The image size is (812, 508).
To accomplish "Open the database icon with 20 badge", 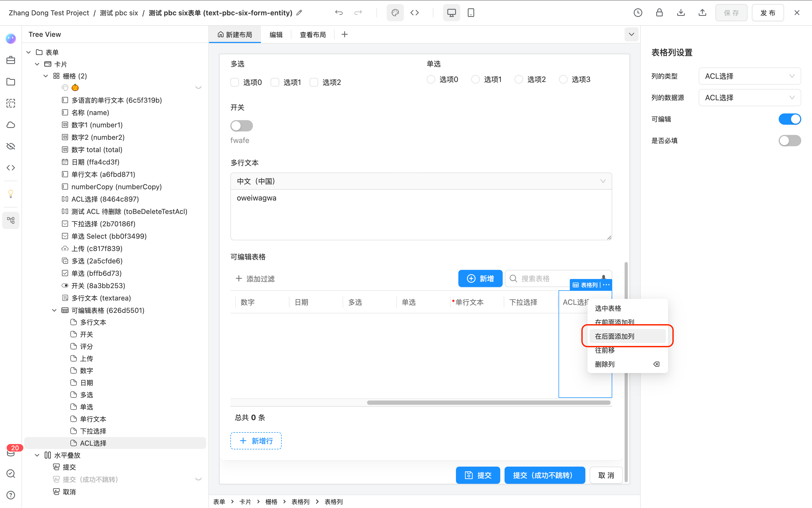I will click(x=11, y=452).
